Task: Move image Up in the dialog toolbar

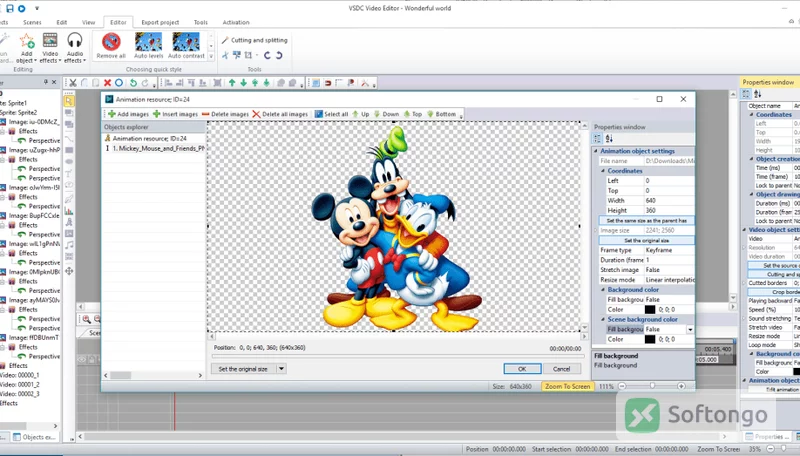Action: pyautogui.click(x=360, y=114)
